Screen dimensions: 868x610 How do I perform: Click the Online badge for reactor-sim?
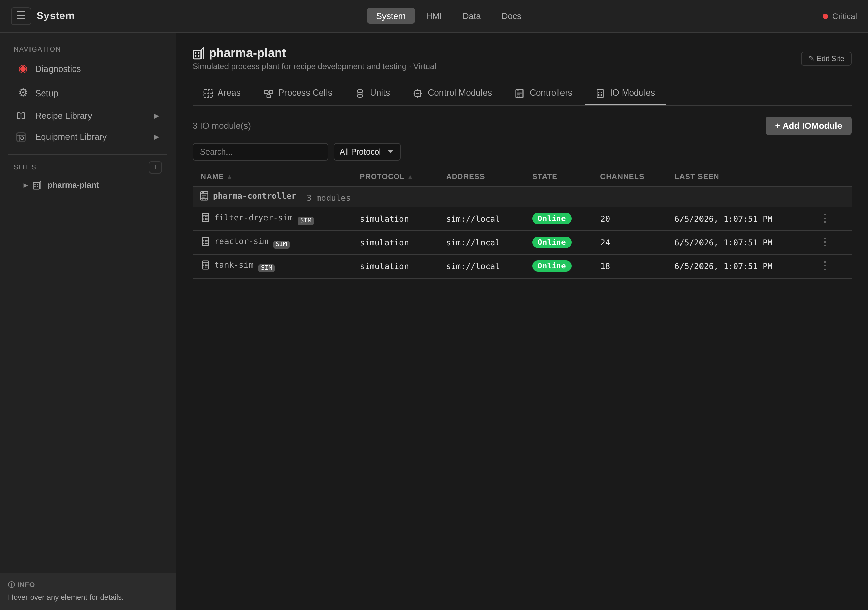(552, 242)
